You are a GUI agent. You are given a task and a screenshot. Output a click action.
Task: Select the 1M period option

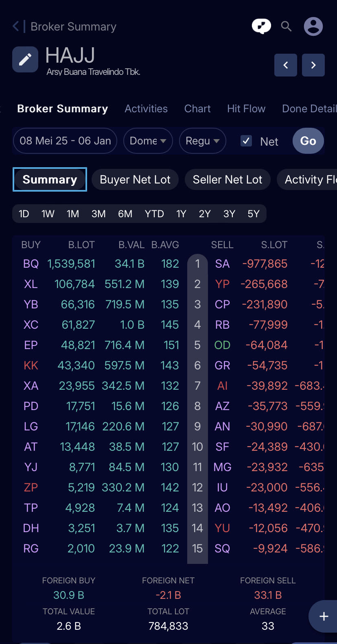click(73, 214)
